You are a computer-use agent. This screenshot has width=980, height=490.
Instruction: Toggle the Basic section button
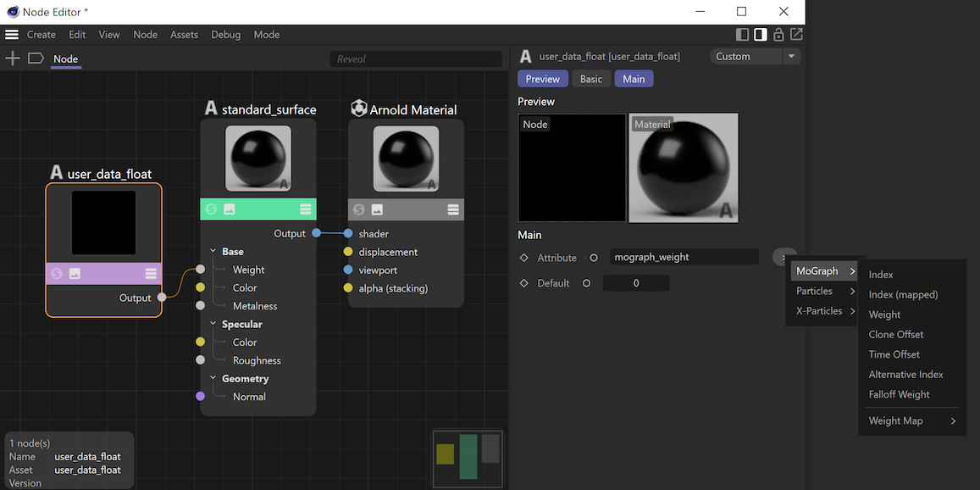point(591,79)
